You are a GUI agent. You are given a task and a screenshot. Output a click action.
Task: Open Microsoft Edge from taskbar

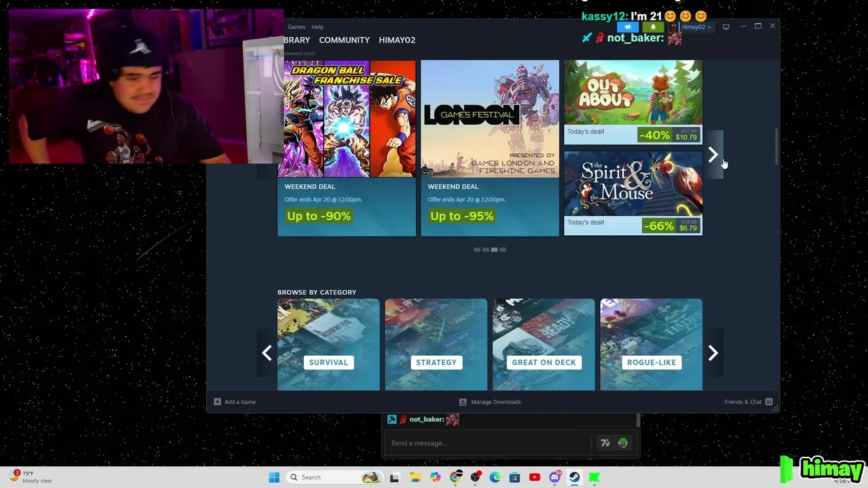(x=495, y=477)
